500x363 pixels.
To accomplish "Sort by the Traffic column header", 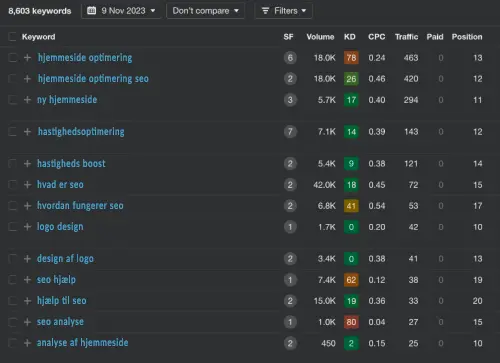I will (x=406, y=37).
